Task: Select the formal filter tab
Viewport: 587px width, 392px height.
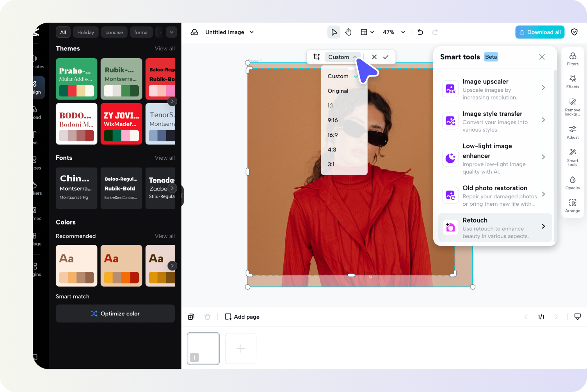Action: [141, 32]
